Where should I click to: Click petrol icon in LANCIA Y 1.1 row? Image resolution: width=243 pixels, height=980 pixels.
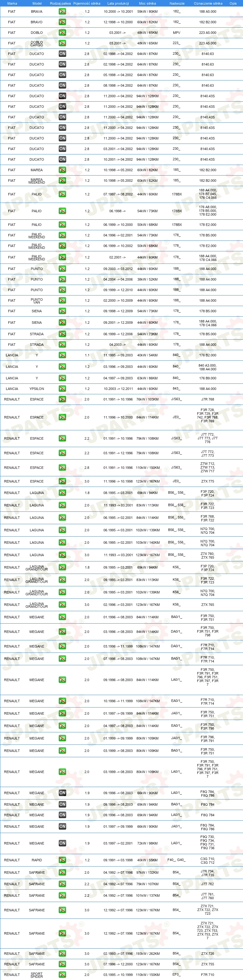tap(62, 355)
